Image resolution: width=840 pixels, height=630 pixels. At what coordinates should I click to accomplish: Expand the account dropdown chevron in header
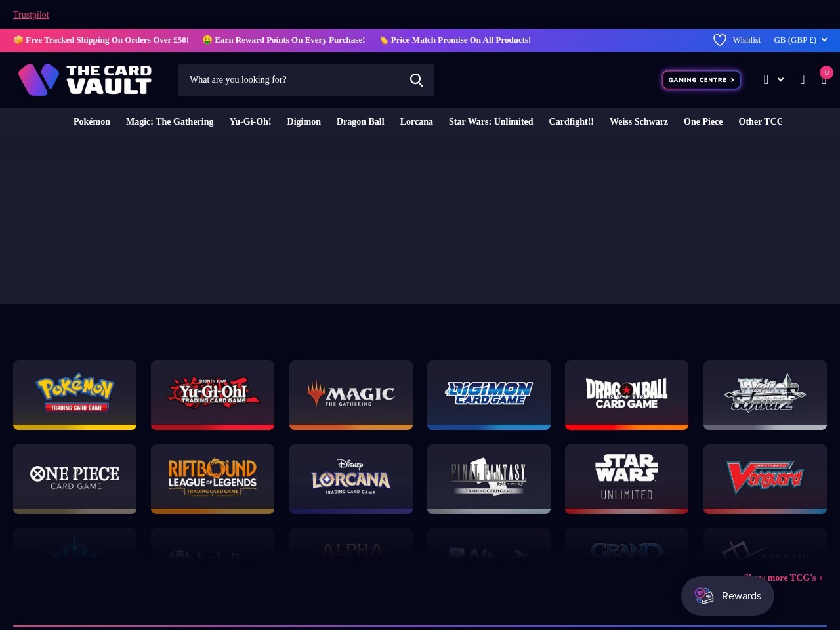coord(781,79)
